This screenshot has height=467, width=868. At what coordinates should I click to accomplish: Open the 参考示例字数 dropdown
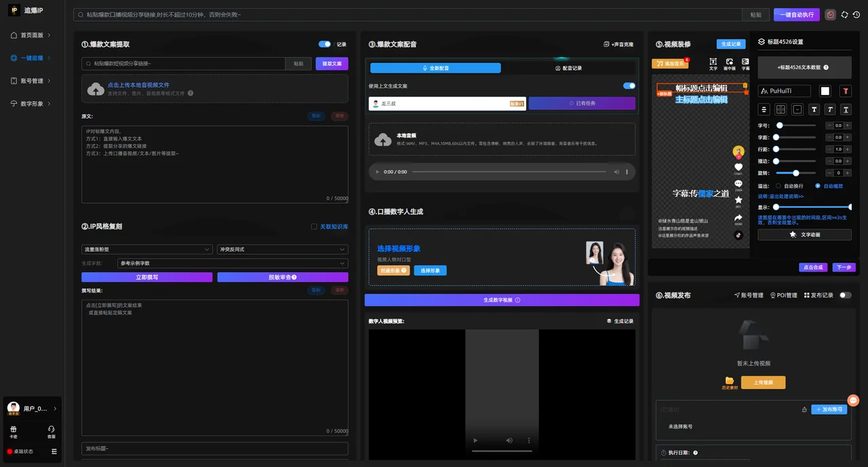click(233, 263)
